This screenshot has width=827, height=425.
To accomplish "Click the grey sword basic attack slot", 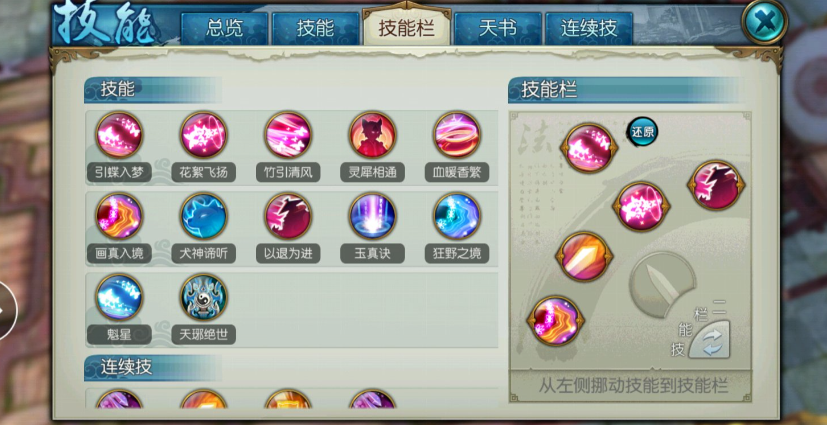I will [662, 284].
